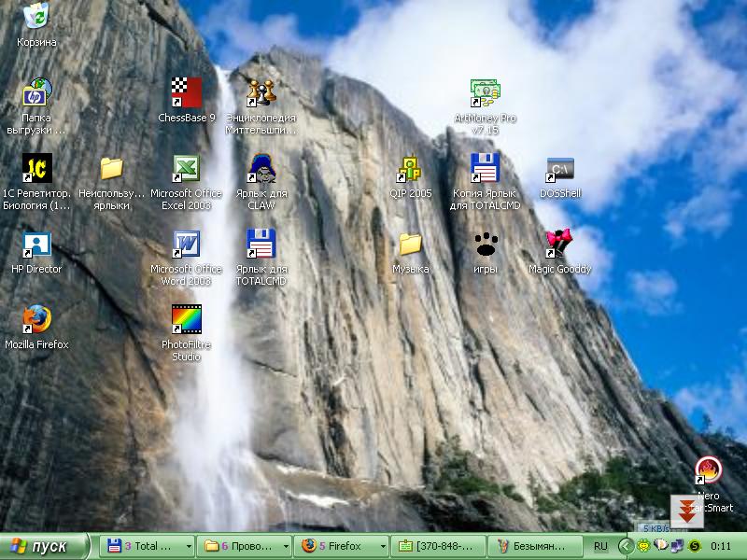
Task: Click the tray icon left of network computers
Action: (x=660, y=545)
